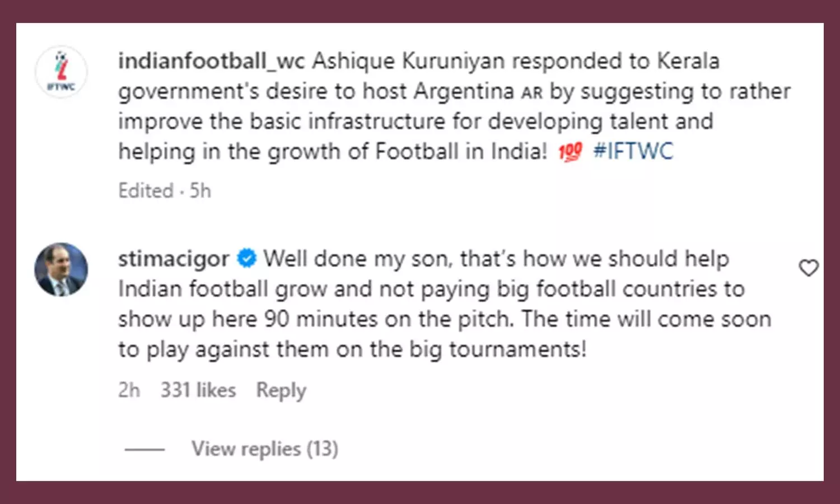Screen dimensions: 840x504
Task: Click the red 100 emoji in the caption
Action: [570, 152]
